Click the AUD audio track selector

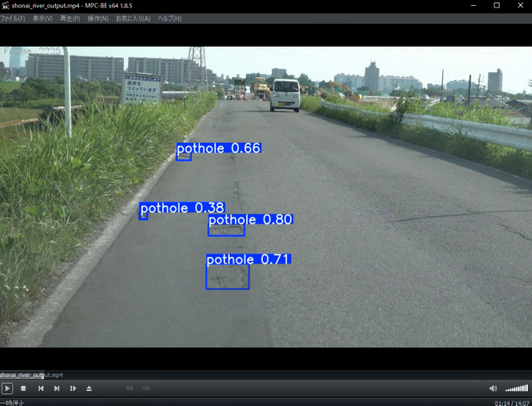(x=130, y=389)
